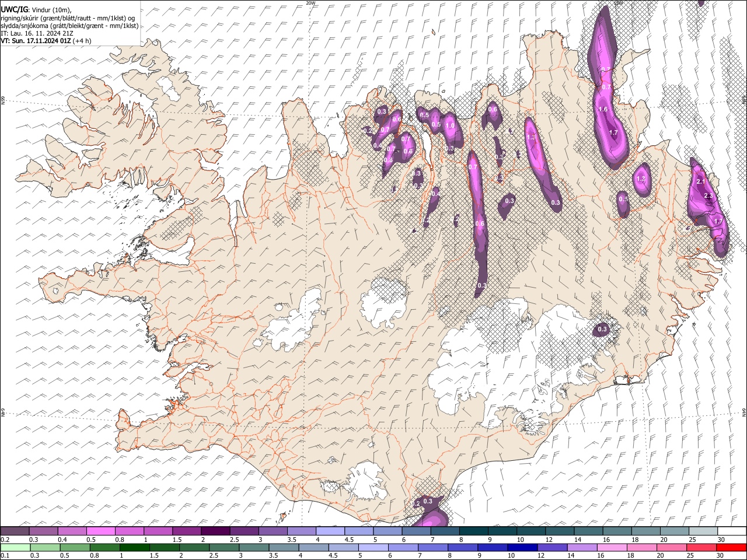Click the small 0.3 snow patch over the southeast glacier

coord(602,330)
